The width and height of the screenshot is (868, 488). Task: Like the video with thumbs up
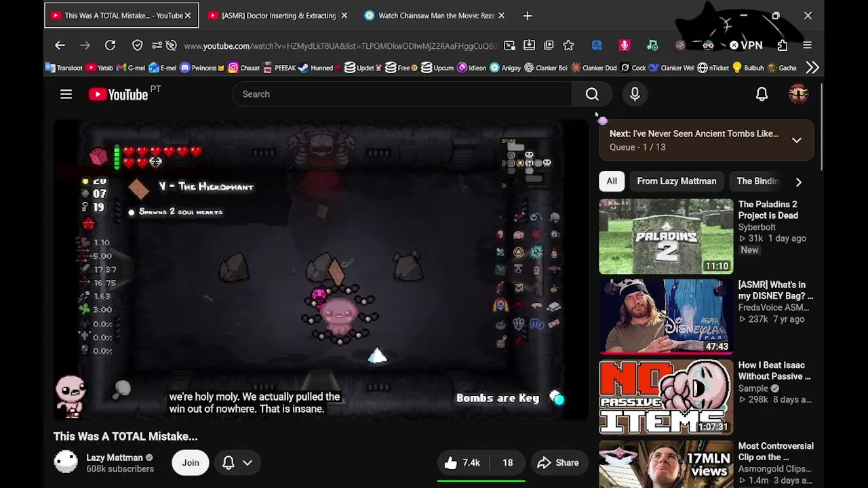(462, 463)
